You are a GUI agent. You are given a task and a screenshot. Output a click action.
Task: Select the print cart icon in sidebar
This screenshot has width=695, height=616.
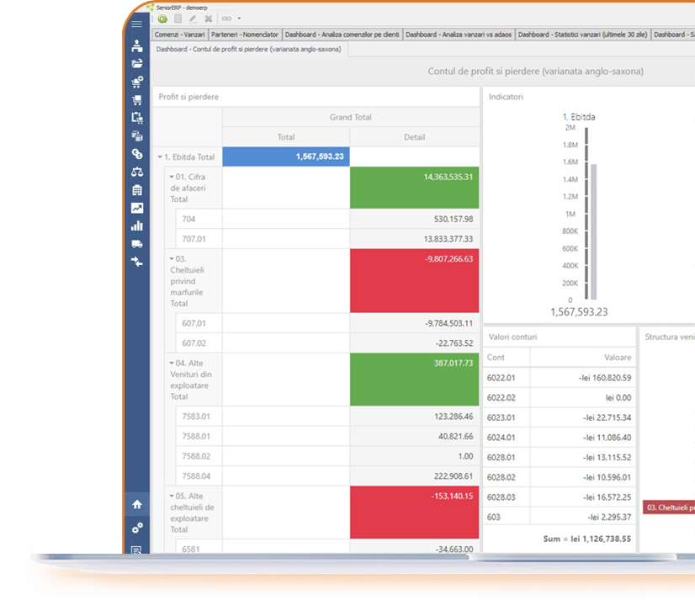137,100
